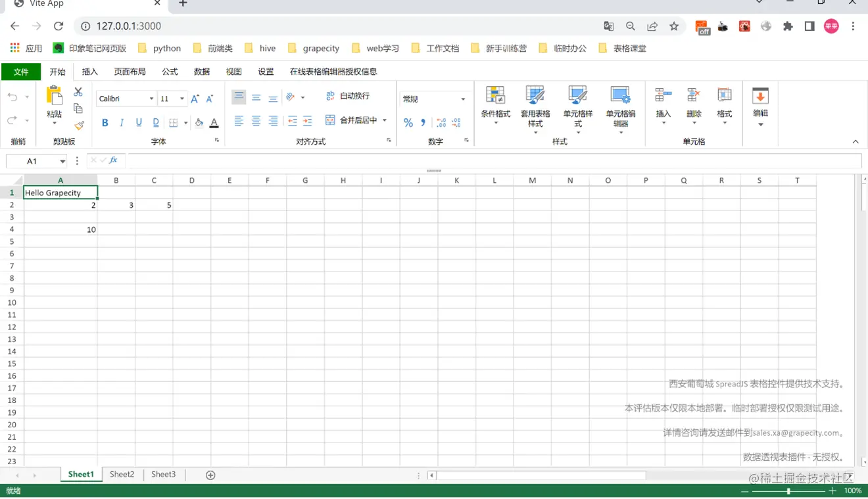Open the Format as Table (套用表格样式) icon
868x499 pixels.
click(535, 95)
